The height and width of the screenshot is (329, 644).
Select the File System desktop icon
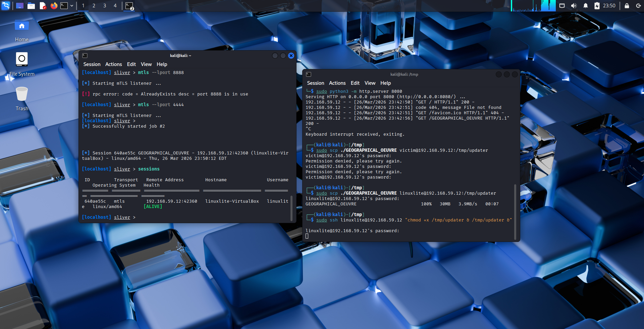point(22,64)
